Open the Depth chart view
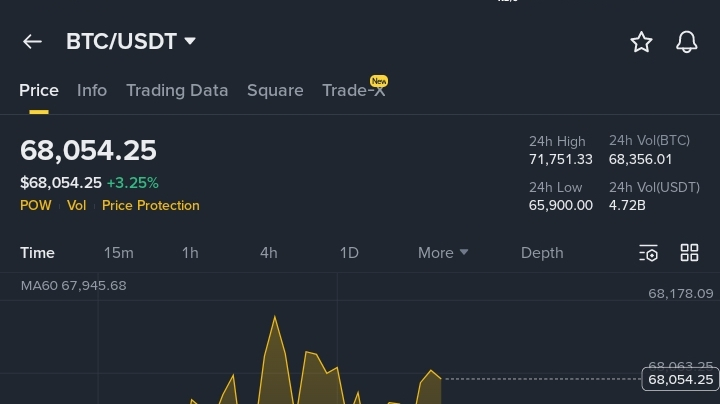Viewport: 720px width, 404px height. pos(542,253)
